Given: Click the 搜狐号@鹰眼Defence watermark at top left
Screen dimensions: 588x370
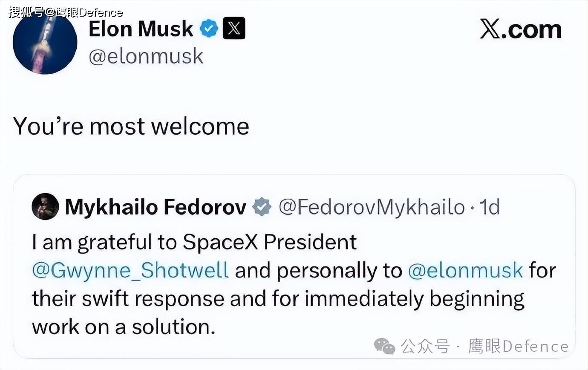Looking at the screenshot, I should click(66, 12).
